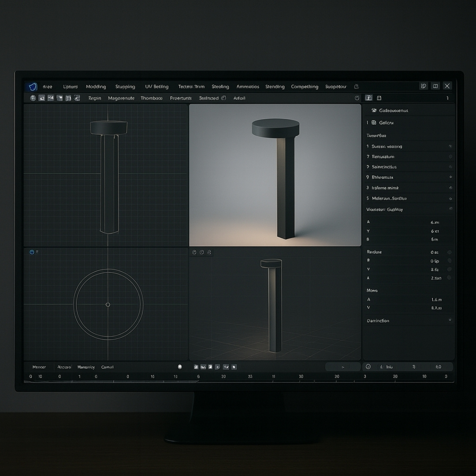The image size is (476, 476).
Task: Click the Alaparo label in the timeline bar
Action: tap(64, 367)
